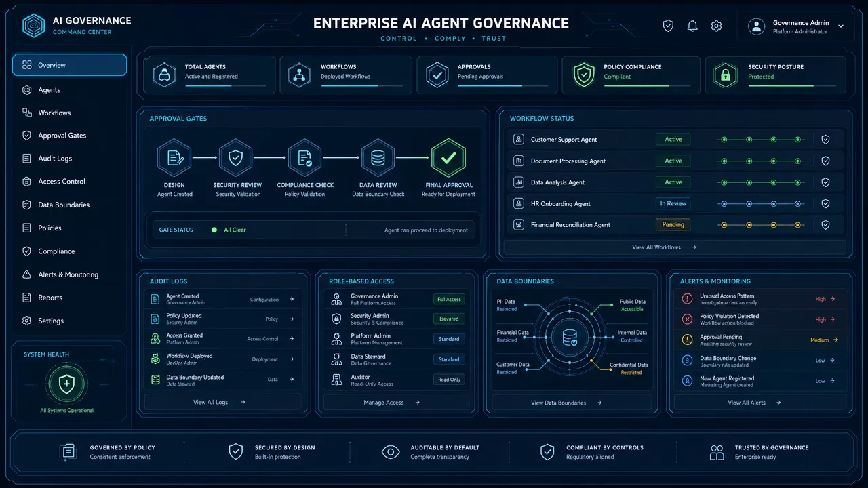Click the System Health shield icon
Image resolution: width=868 pixels, height=488 pixels.
click(x=66, y=384)
